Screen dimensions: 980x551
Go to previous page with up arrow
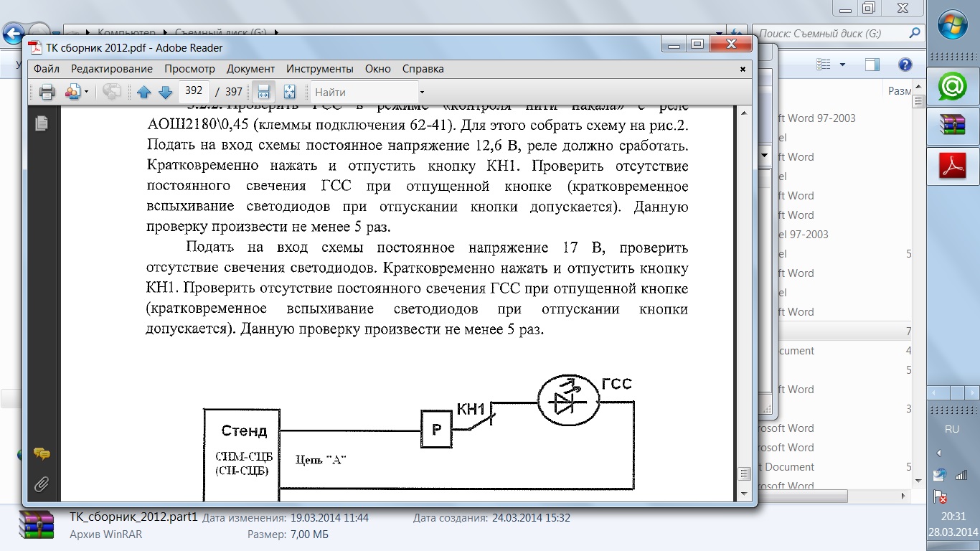pyautogui.click(x=144, y=92)
